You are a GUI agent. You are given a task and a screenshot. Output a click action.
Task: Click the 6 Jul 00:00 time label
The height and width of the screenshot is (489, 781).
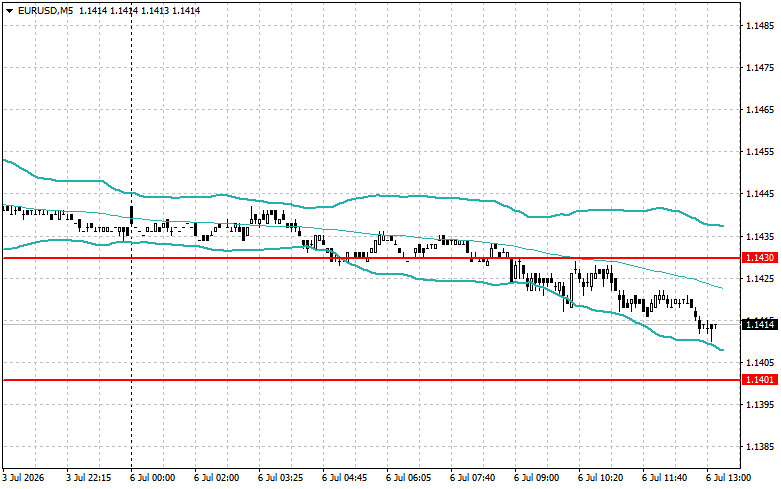tap(153, 478)
